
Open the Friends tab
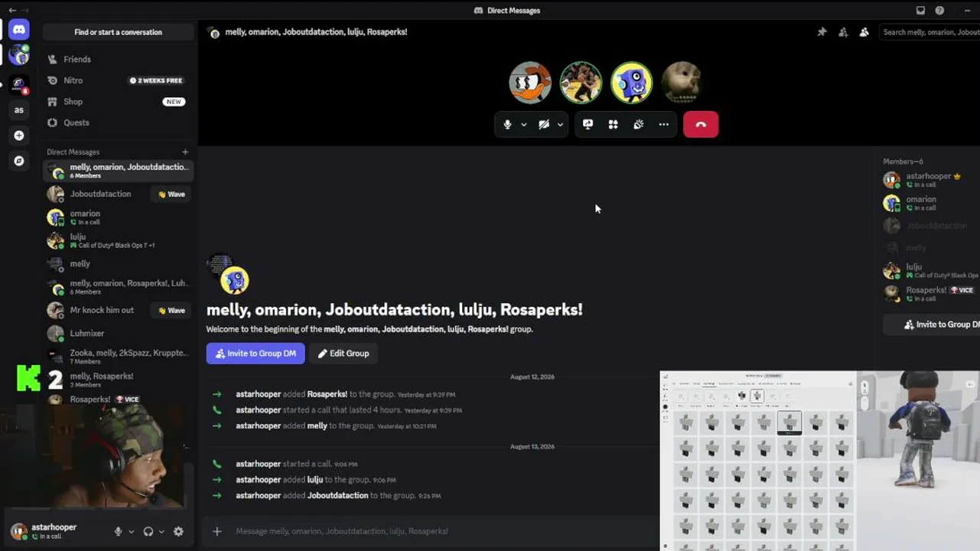pos(118,59)
